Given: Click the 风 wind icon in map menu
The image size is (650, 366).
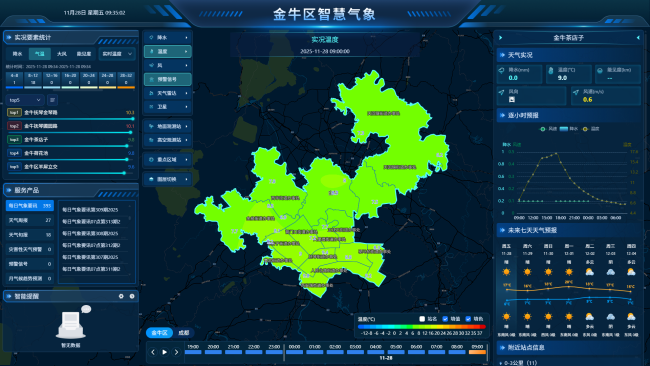Looking at the screenshot, I should pos(151,65).
